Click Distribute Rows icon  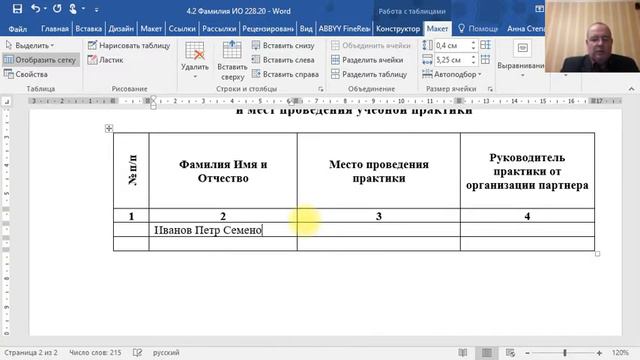[x=485, y=45]
